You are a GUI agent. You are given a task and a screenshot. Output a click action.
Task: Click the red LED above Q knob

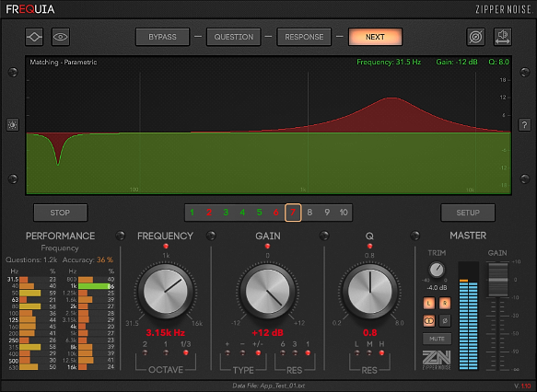tap(369, 246)
